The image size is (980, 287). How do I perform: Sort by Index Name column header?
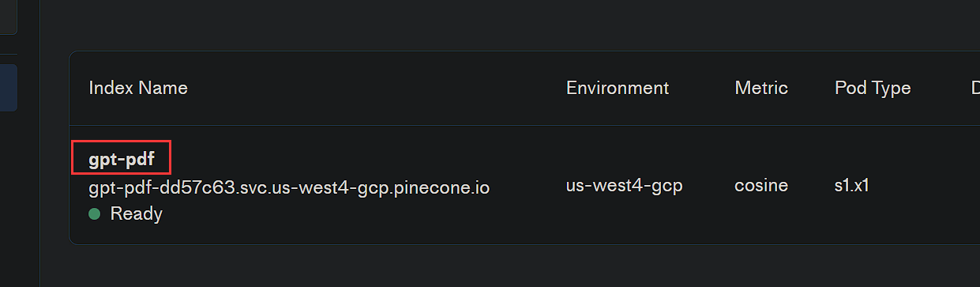(x=138, y=88)
